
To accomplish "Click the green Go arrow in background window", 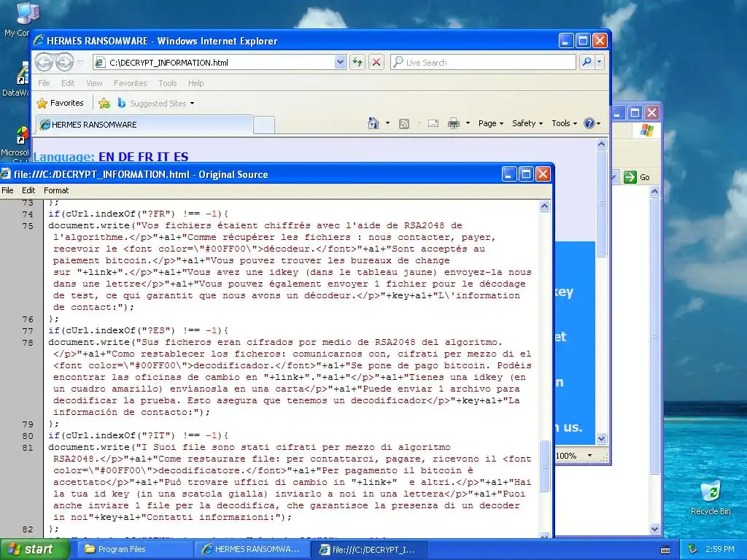I will [630, 177].
